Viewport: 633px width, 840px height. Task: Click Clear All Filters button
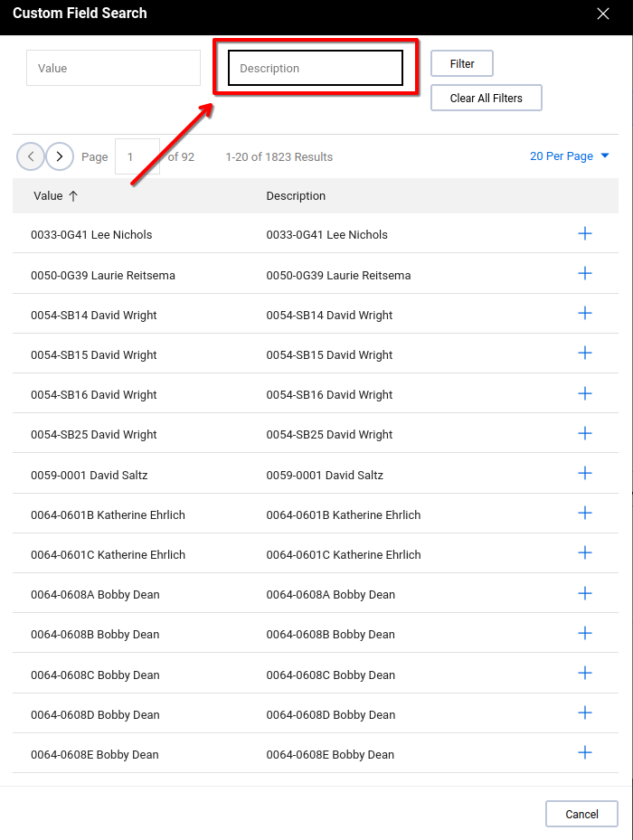click(487, 98)
